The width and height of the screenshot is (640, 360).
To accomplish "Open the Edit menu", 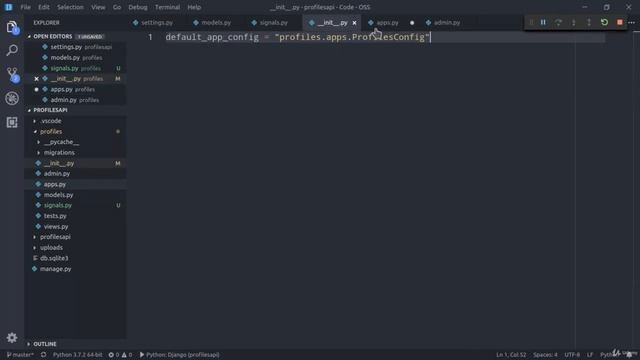I will coord(44,7).
